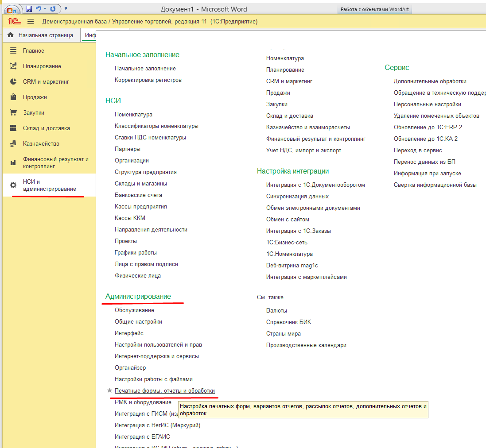Open Склады и магазины
The height and width of the screenshot is (448, 486).
(141, 183)
